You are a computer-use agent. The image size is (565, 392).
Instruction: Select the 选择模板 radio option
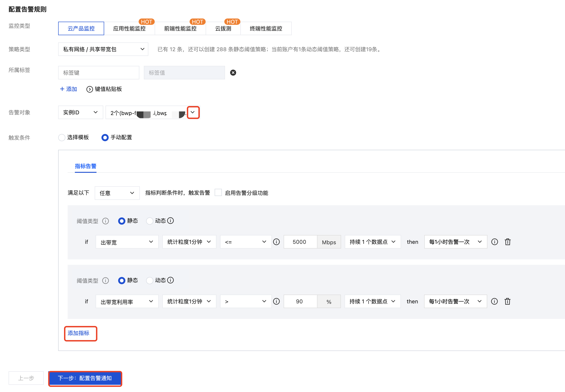62,138
